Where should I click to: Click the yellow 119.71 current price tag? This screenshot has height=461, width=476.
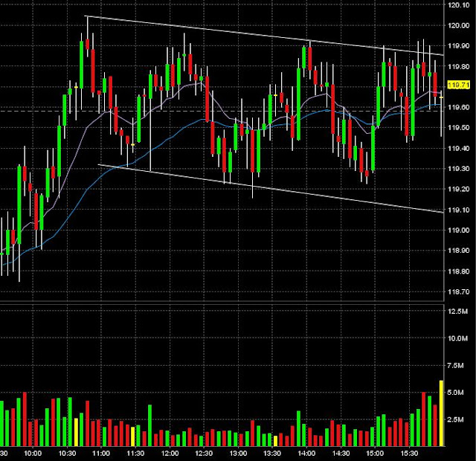459,85
